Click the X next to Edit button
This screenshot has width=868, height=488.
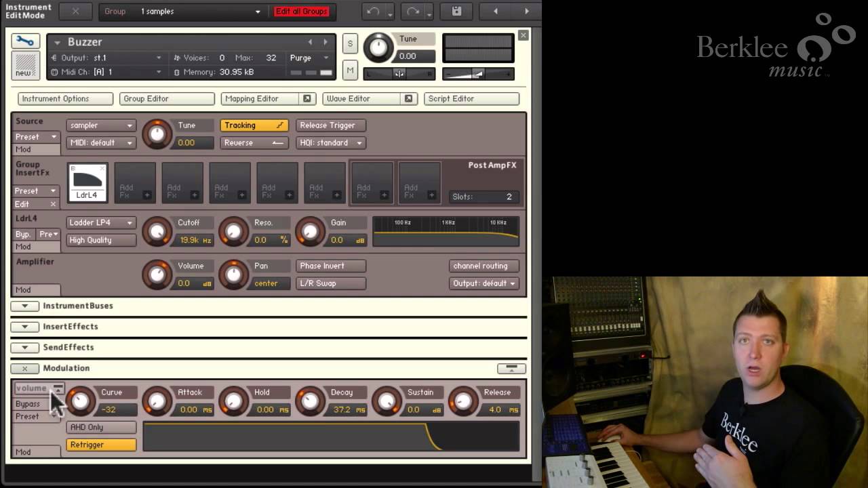(x=53, y=204)
